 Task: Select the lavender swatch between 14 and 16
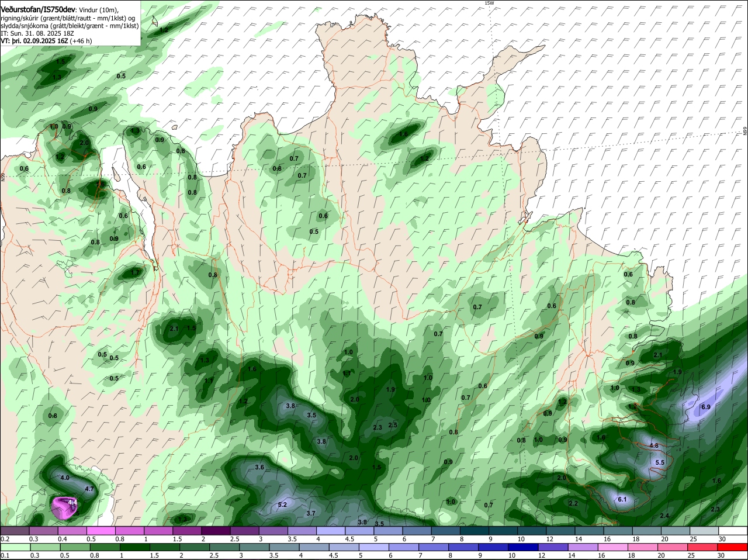(x=582, y=548)
